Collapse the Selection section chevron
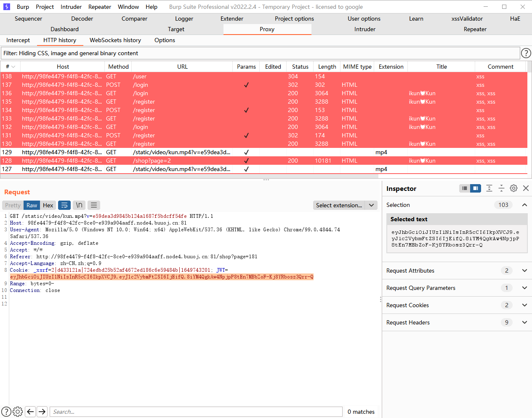This screenshot has width=532, height=418. click(x=524, y=205)
